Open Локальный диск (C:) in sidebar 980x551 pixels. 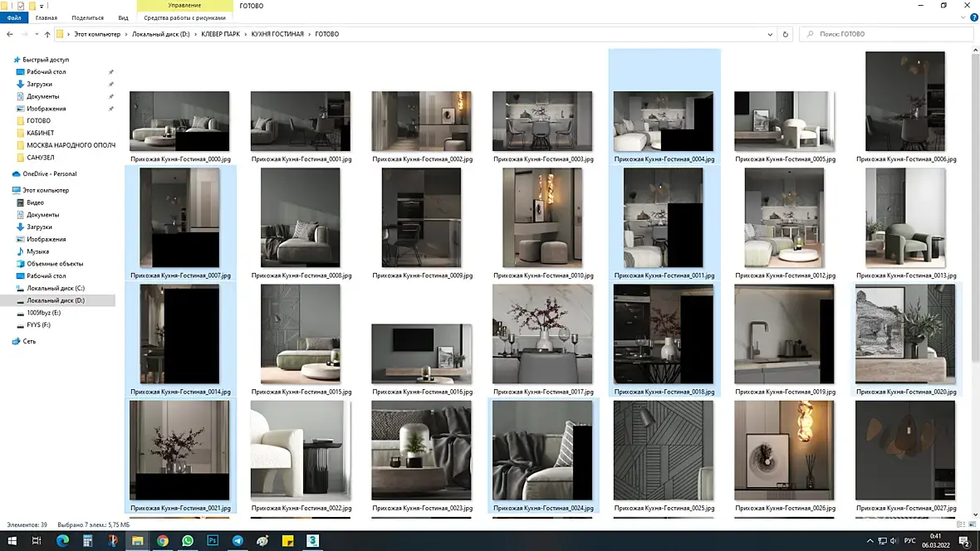click(x=55, y=289)
